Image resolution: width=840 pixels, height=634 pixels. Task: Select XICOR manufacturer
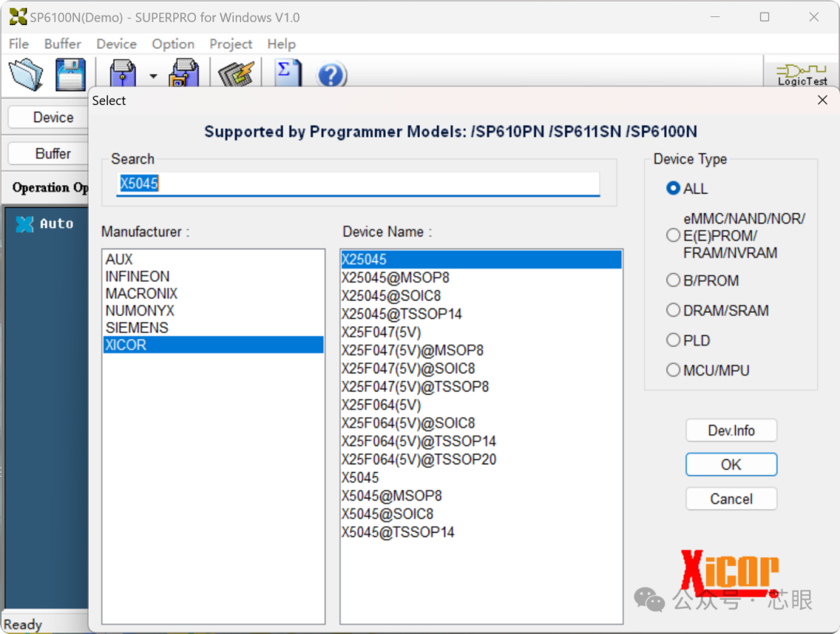[213, 345]
